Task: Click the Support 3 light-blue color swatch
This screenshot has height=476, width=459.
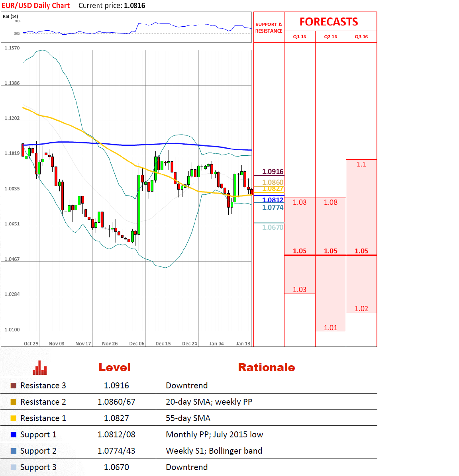Action: (x=14, y=468)
